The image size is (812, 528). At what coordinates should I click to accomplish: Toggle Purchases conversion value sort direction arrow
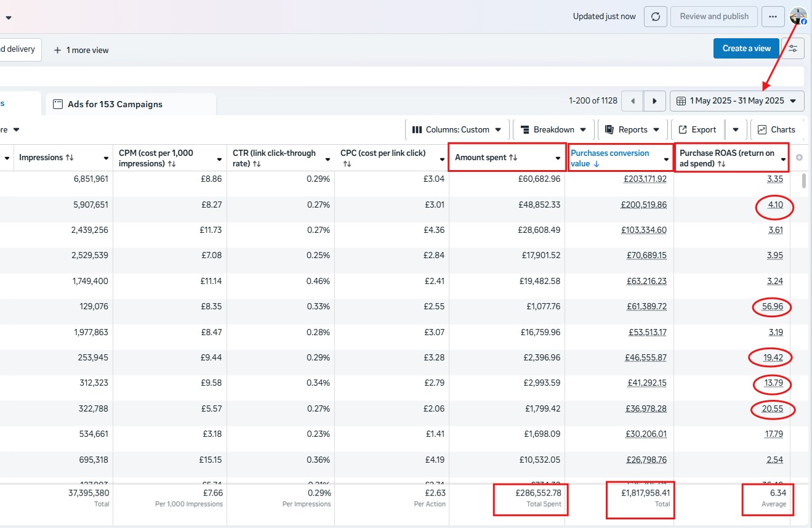(x=597, y=164)
